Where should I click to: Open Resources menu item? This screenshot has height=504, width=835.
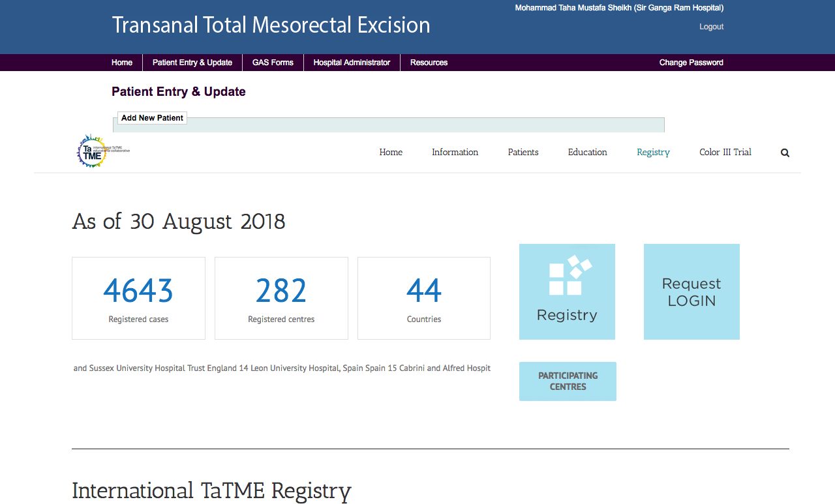pyautogui.click(x=429, y=63)
